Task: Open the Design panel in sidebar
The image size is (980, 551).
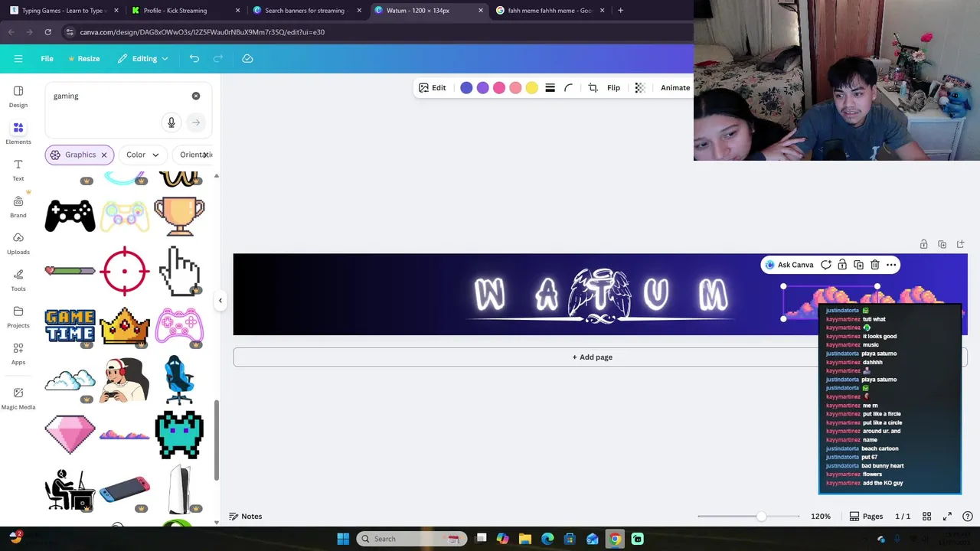Action: (x=18, y=96)
